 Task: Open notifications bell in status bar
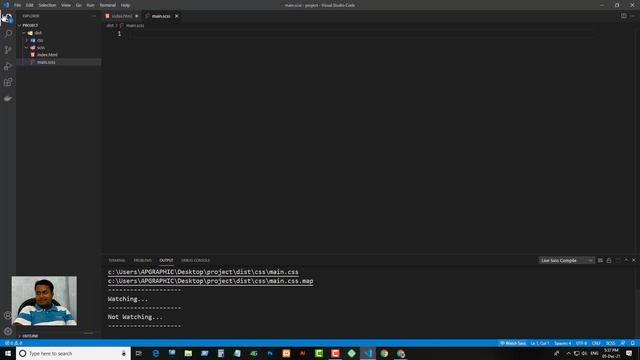[x=633, y=343]
